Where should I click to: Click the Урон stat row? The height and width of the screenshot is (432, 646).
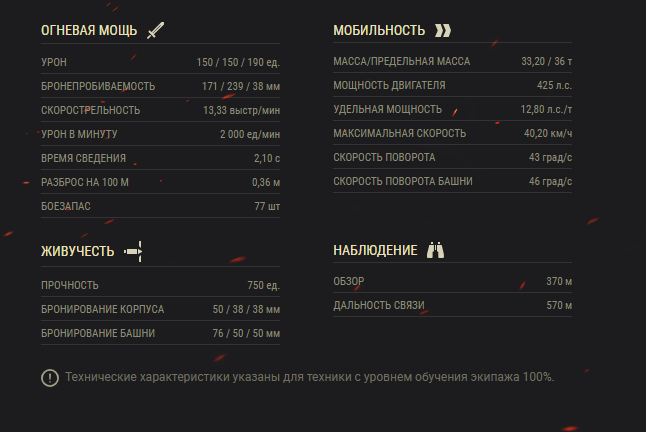[160, 62]
